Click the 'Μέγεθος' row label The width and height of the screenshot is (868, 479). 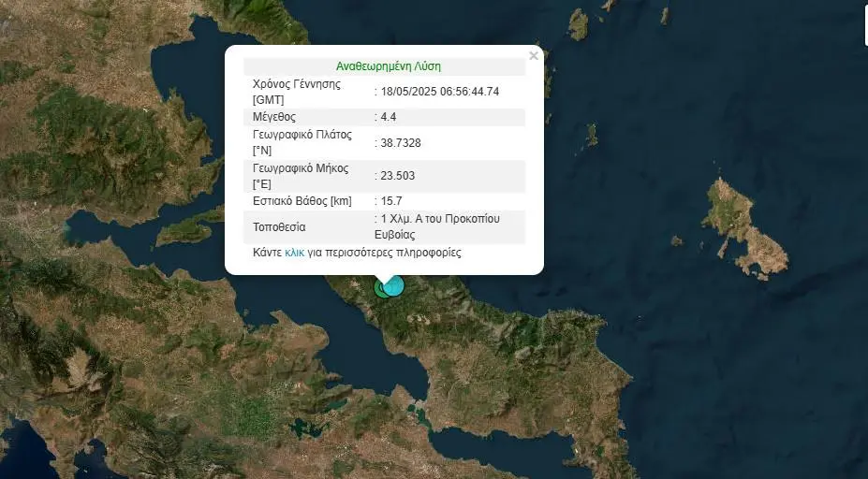274,117
